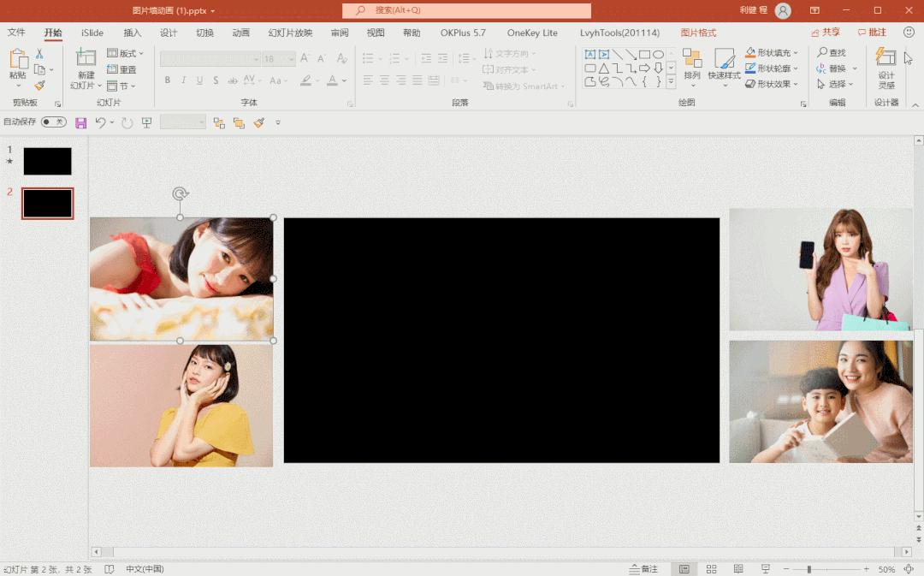The width and height of the screenshot is (924, 576).
Task: Switch to Picture Format (图片格式) tab
Action: click(698, 33)
